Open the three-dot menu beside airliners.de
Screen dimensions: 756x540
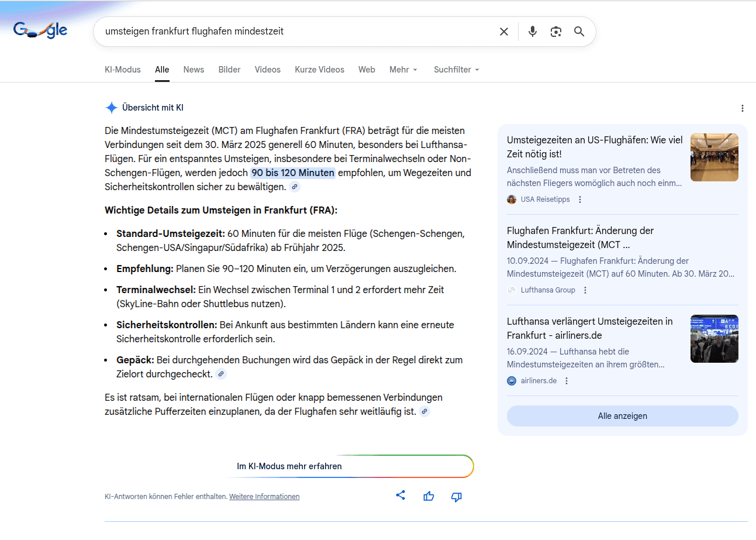coord(565,380)
